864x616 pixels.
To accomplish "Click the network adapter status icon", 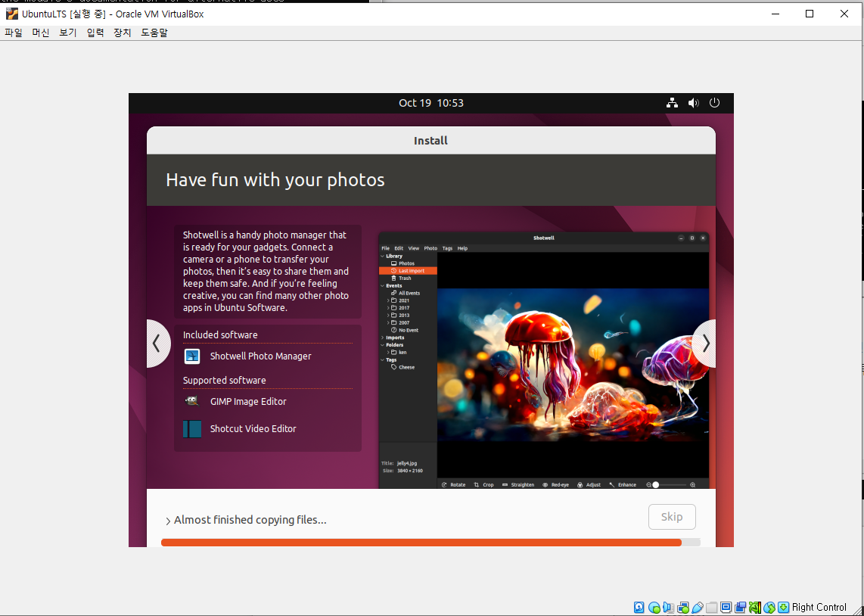I will click(683, 607).
